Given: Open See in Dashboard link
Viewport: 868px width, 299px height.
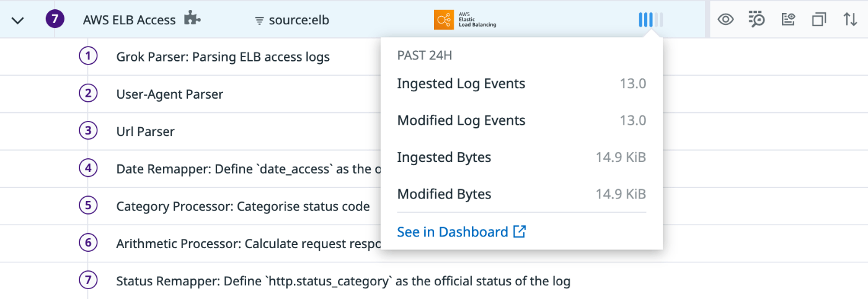Looking at the screenshot, I should (x=461, y=232).
